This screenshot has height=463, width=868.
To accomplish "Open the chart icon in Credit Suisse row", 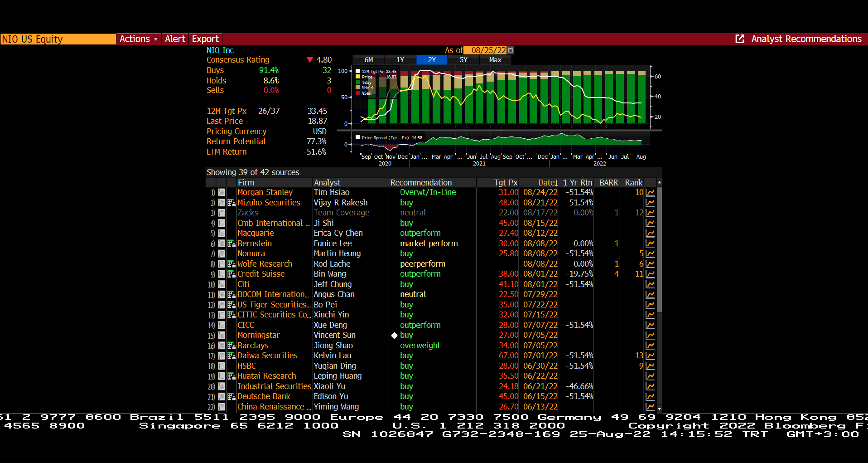I will 650,274.
